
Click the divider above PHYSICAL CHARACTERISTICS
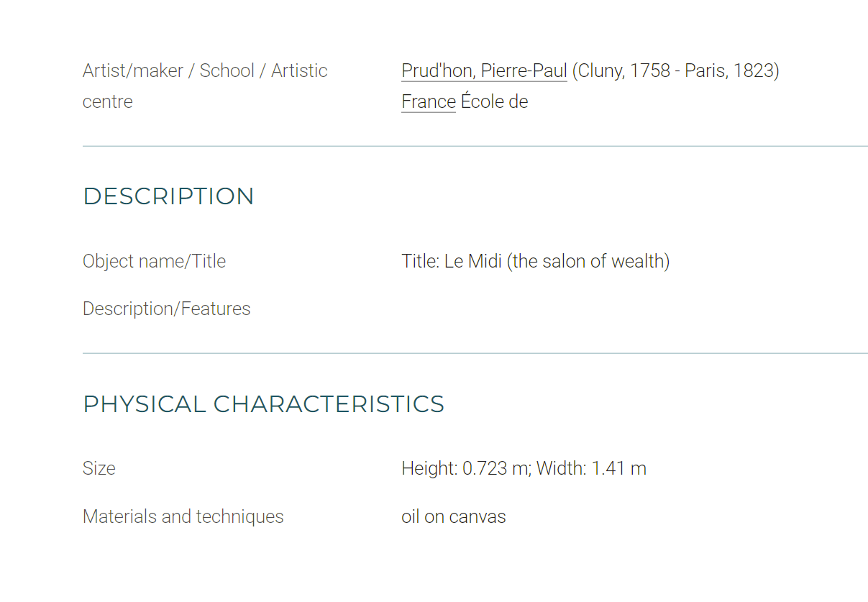click(475, 353)
